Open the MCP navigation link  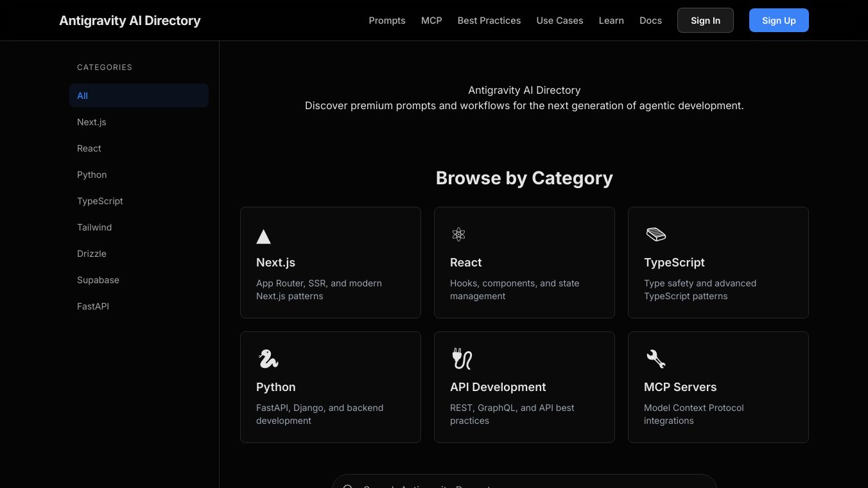pos(431,21)
